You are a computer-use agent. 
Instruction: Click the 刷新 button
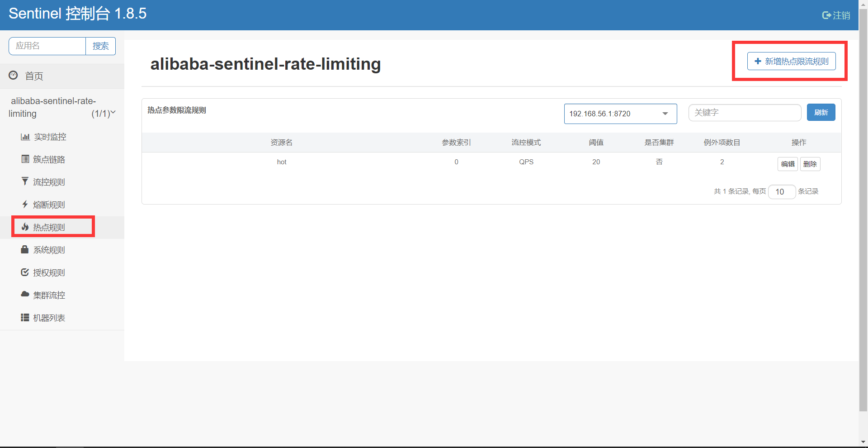[x=821, y=112]
